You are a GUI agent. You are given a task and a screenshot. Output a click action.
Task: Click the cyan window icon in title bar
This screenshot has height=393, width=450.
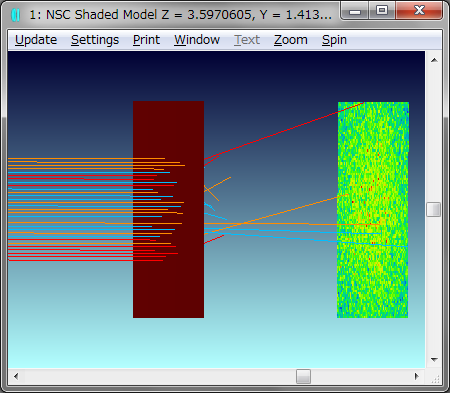pyautogui.click(x=16, y=15)
